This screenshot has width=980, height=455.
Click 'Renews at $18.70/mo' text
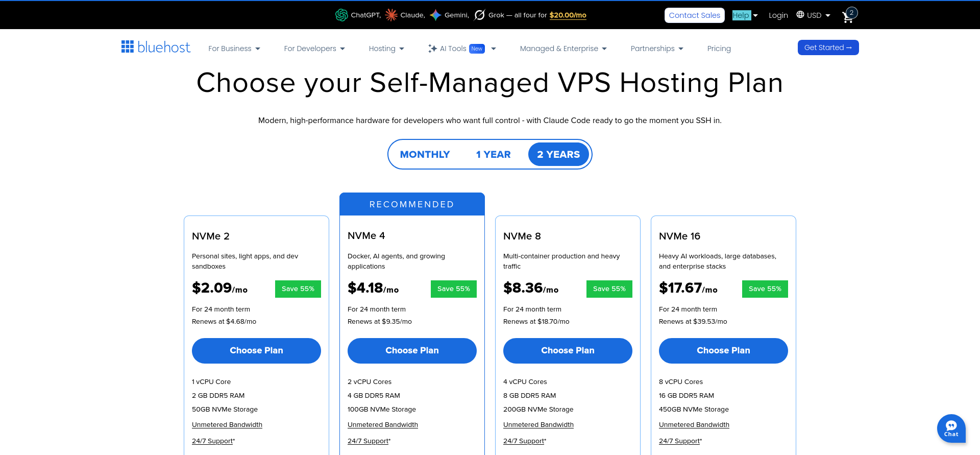point(536,322)
